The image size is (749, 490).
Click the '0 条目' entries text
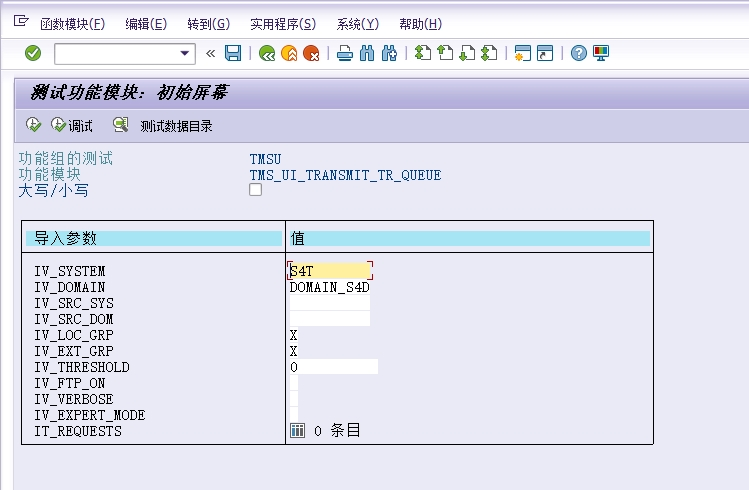337,431
